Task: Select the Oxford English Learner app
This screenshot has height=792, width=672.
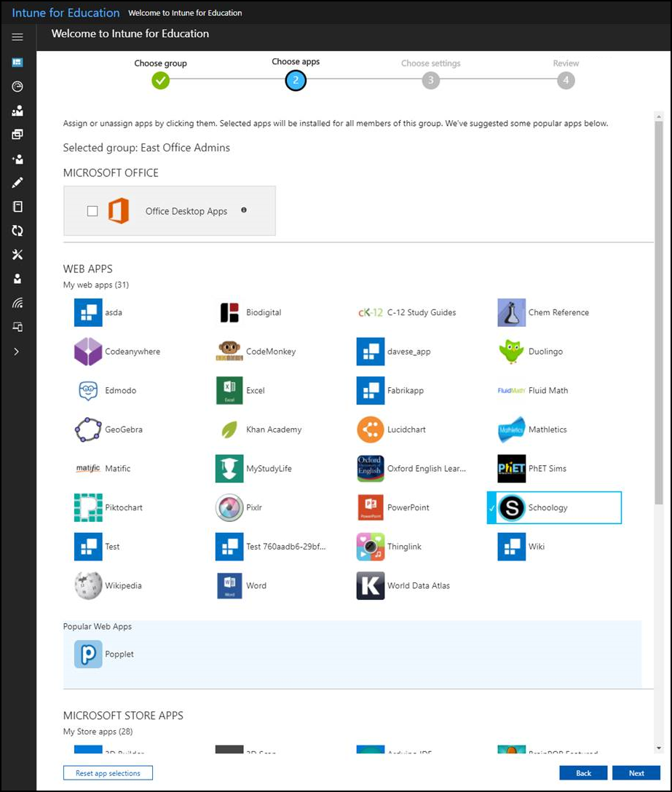Action: tap(412, 469)
